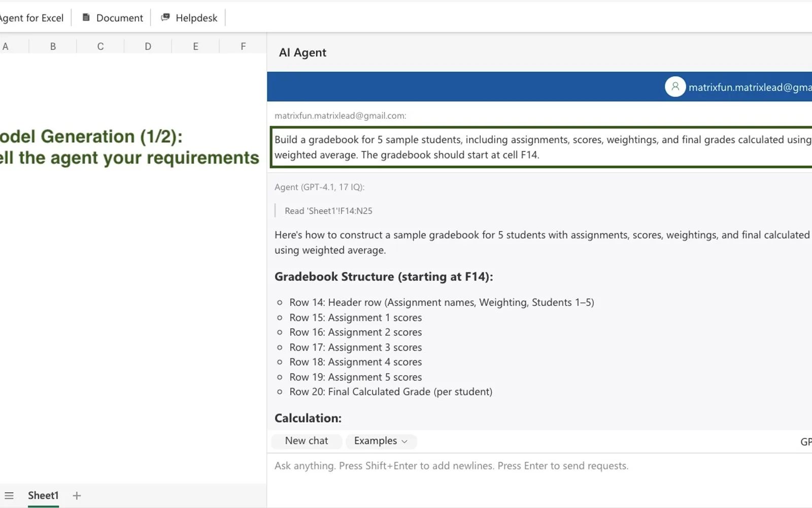Click the 'Agent (GPT-4.1, 17 IQ):' label
Screen dimensions: 812x508
pos(320,187)
